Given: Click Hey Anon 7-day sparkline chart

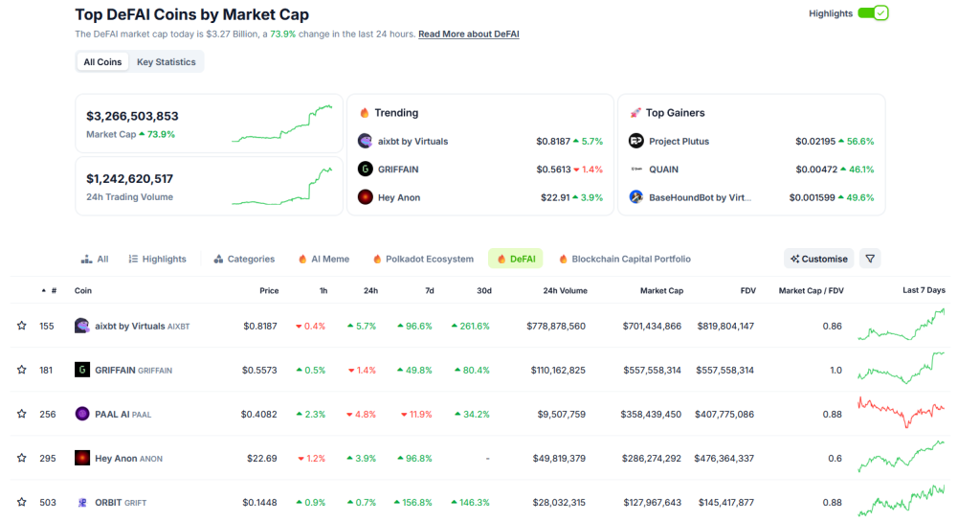Looking at the screenshot, I should (902, 456).
